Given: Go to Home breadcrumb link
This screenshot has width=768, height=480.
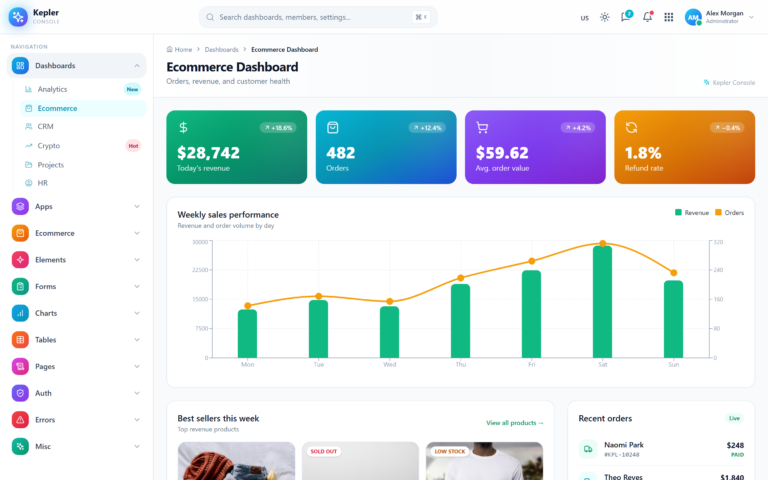Looking at the screenshot, I should point(179,49).
